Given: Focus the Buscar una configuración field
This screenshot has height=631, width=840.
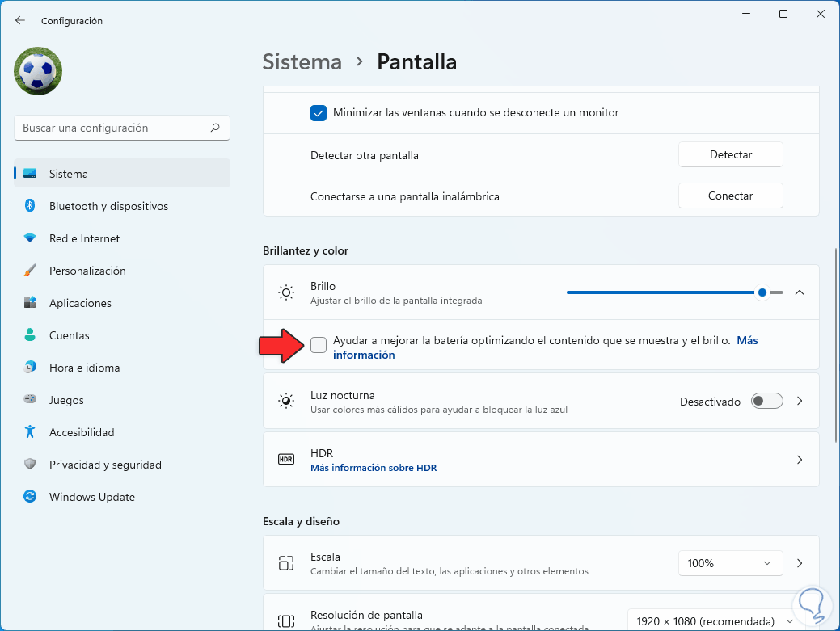Looking at the screenshot, I should [113, 128].
